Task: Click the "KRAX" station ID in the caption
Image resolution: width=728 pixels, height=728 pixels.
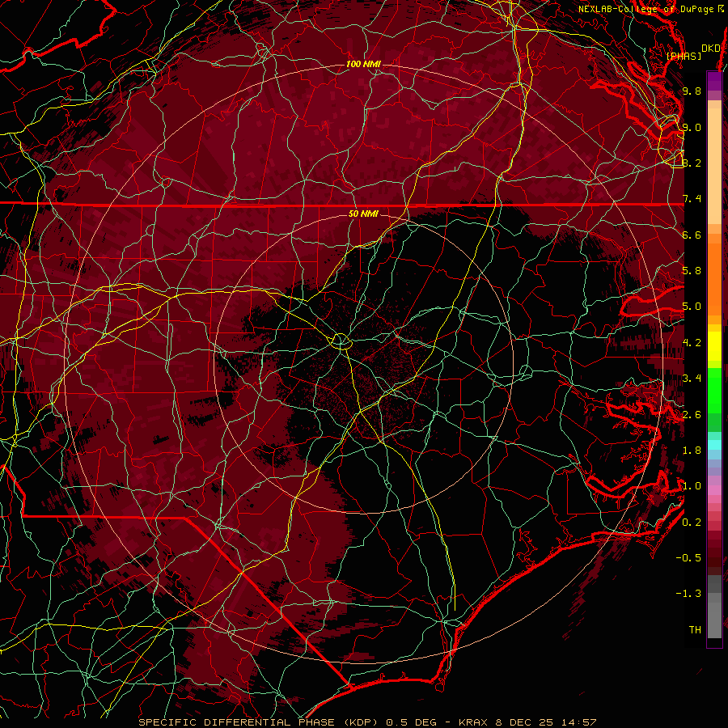Action: [475, 722]
